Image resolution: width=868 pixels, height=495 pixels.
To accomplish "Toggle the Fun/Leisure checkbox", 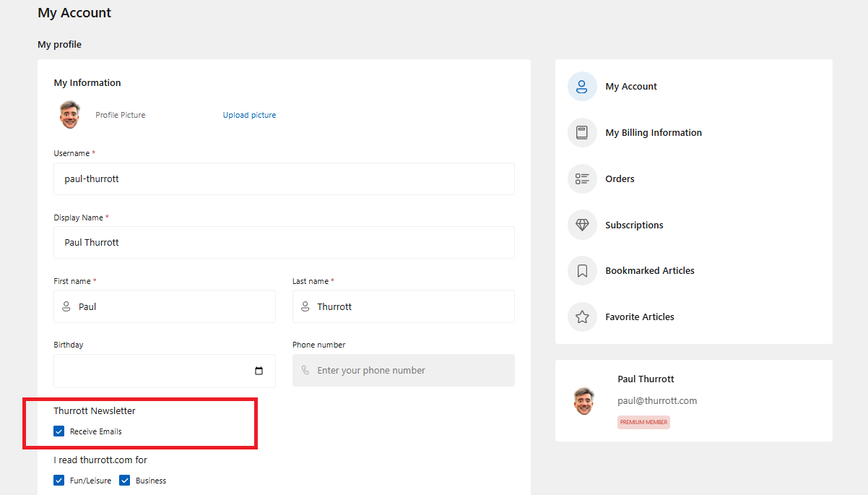I will 59,481.
